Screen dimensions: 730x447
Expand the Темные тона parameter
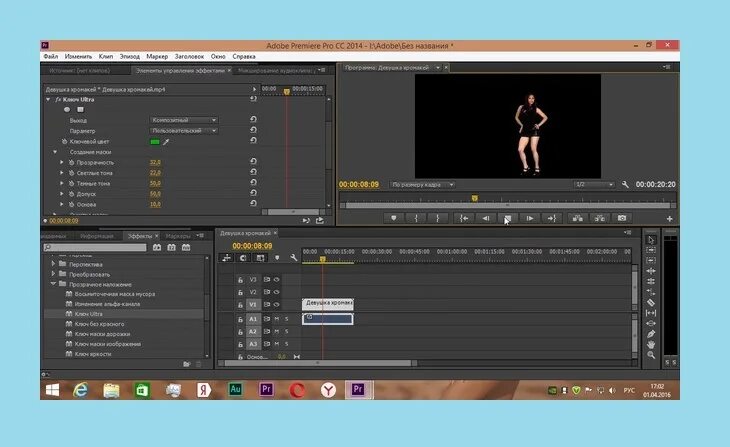click(x=61, y=183)
